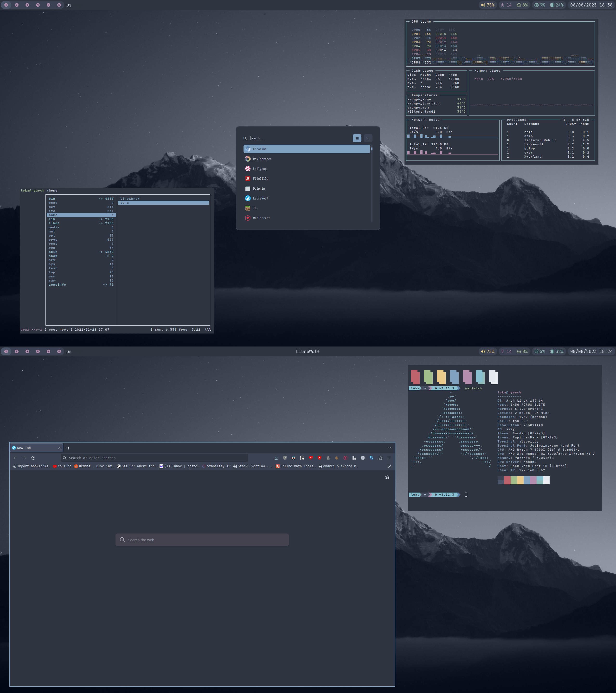Image resolution: width=616 pixels, height=693 pixels.
Task: Click the CPU% sort arrow in Processes
Action: pyautogui.click(x=575, y=124)
